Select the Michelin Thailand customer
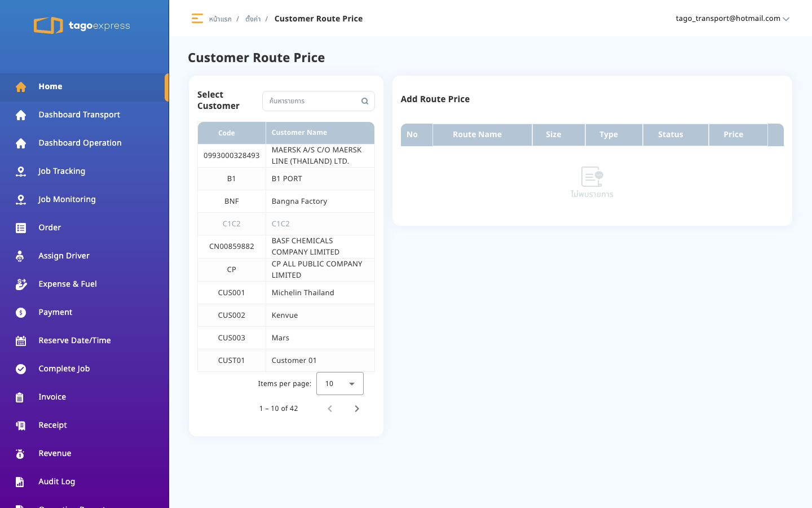Image resolution: width=812 pixels, height=508 pixels. [x=286, y=293]
